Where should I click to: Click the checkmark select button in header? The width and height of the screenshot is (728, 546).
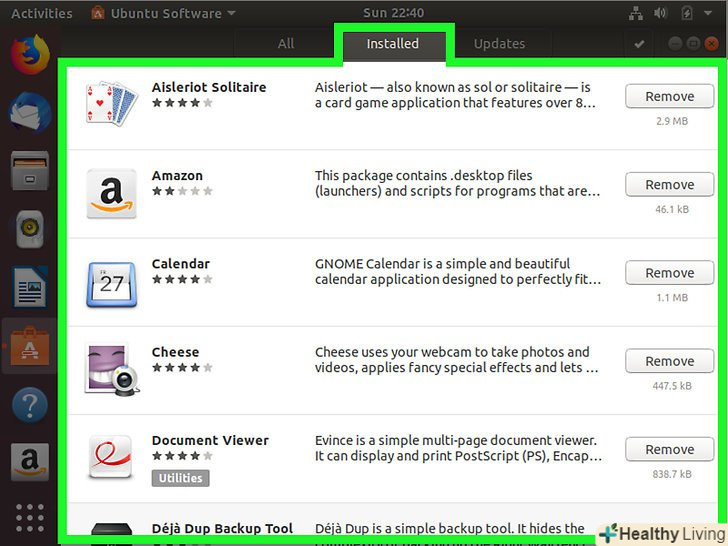[639, 44]
